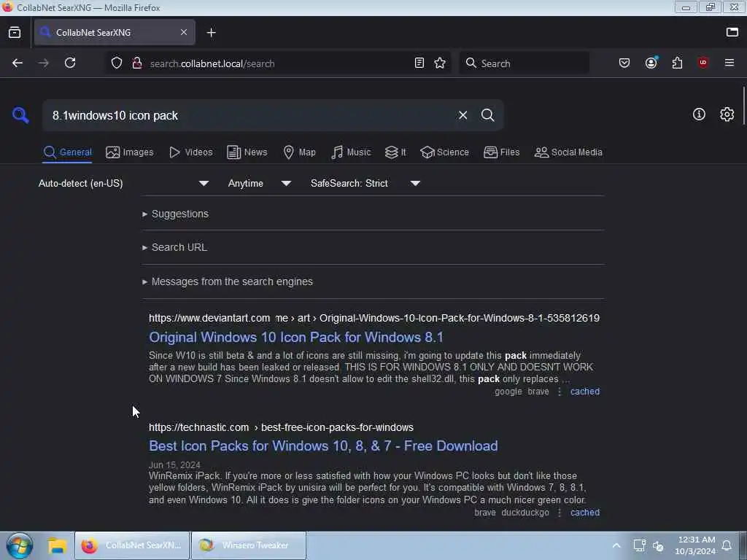The width and height of the screenshot is (747, 560).
Task: Switch to the Videos category
Action: [x=191, y=152]
